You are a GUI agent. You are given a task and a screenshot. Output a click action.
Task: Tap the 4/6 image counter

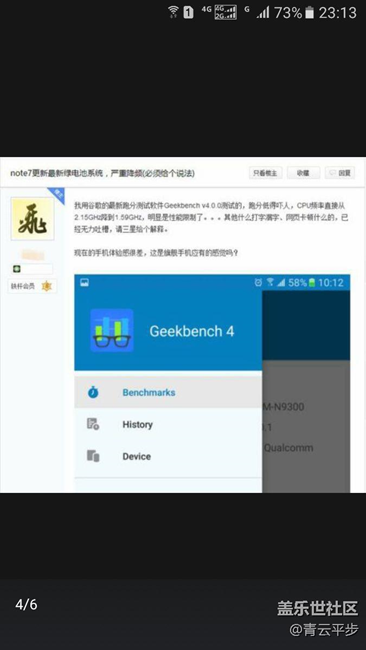tap(26, 604)
